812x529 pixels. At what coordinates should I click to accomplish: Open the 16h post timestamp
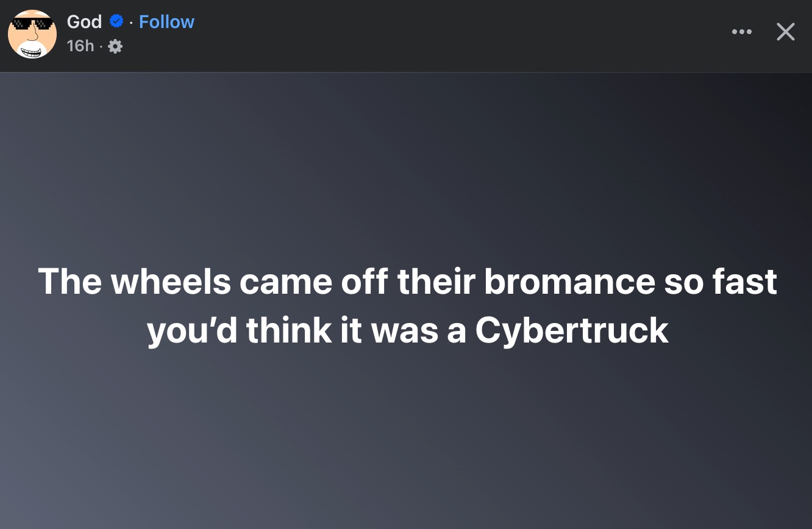80,46
